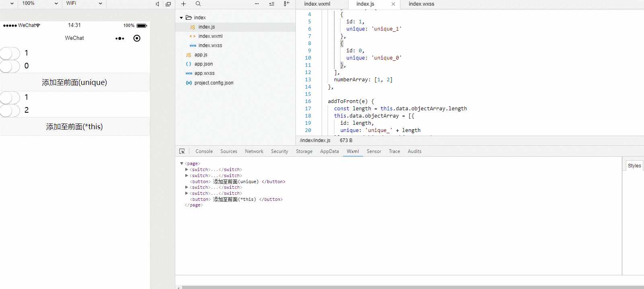Toggle the switch labeled 0
The width and height of the screenshot is (644, 289).
[x=10, y=66]
